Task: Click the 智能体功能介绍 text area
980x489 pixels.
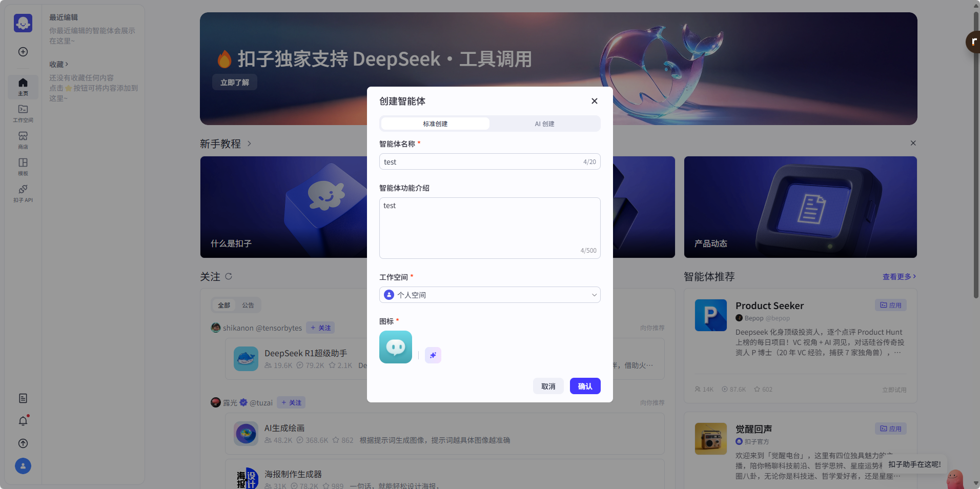Action: [490, 228]
